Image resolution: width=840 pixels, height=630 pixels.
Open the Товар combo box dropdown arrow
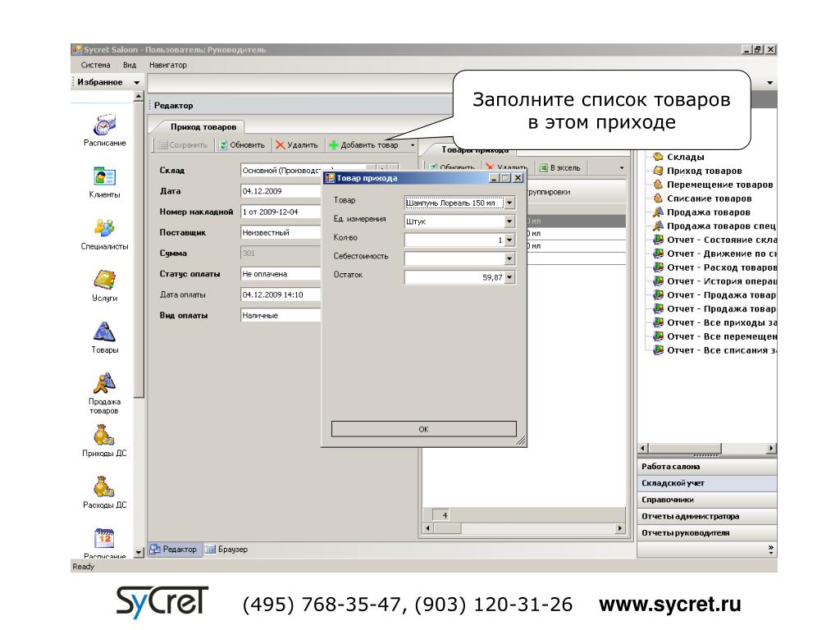tap(510, 203)
